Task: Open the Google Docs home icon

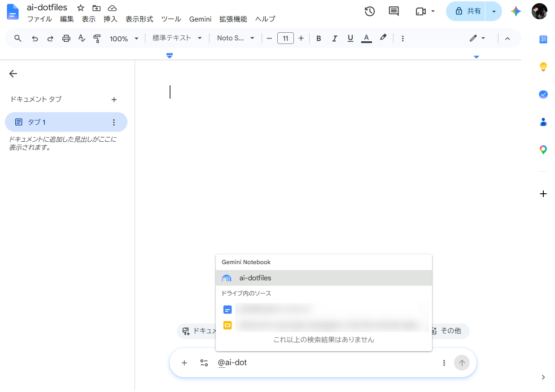Action: click(13, 12)
